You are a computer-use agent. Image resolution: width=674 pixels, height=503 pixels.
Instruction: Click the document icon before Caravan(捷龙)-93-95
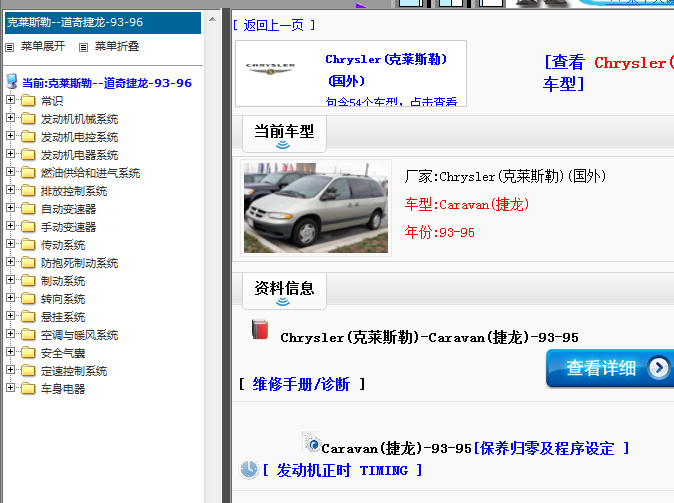[x=311, y=442]
